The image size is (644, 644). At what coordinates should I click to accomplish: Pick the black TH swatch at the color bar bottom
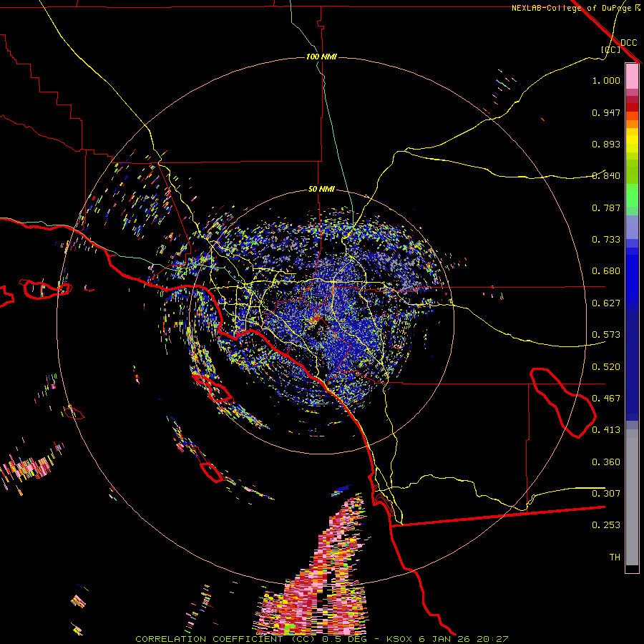coord(632,569)
